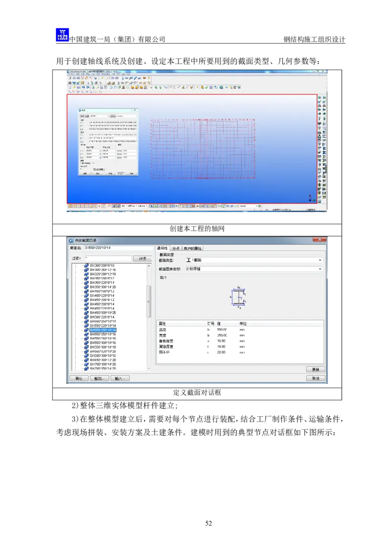The image size is (392, 555).
Task: Click the blue company logo at page top
Action: click(62, 35)
